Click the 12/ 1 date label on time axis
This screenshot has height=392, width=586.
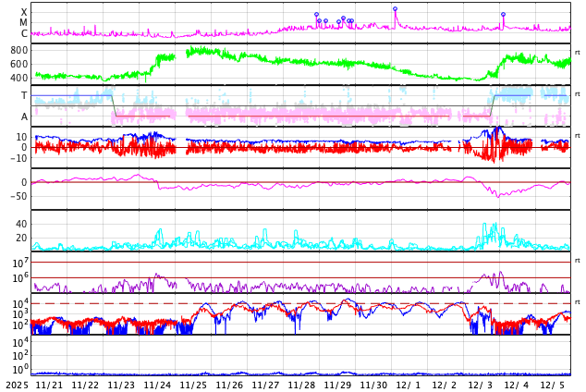coord(409,385)
